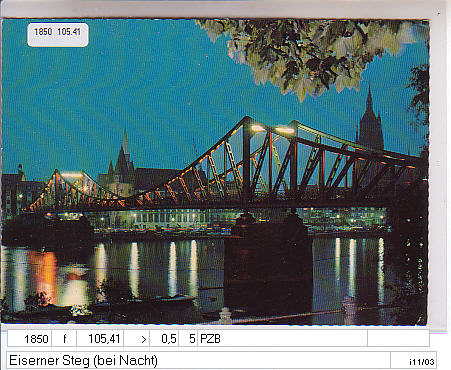Click the cell containing 5
The width and height of the screenshot is (451, 370).
click(188, 339)
